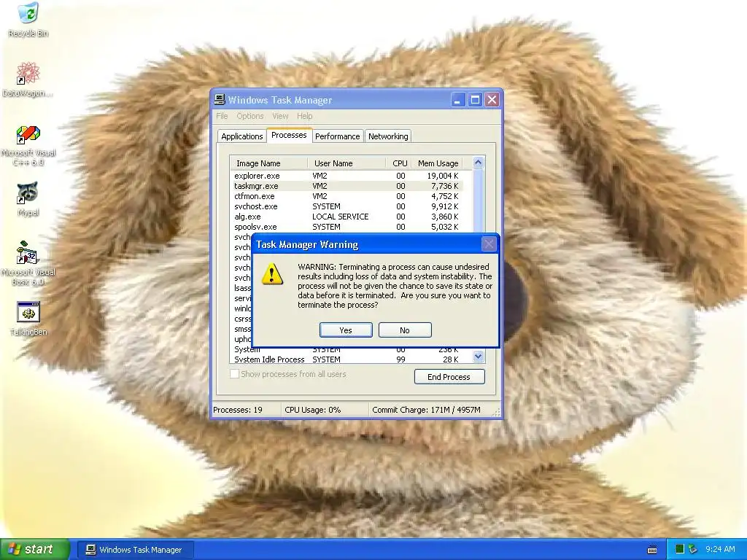
Task: Select the taskmgr.exe process row
Action: (x=347, y=186)
